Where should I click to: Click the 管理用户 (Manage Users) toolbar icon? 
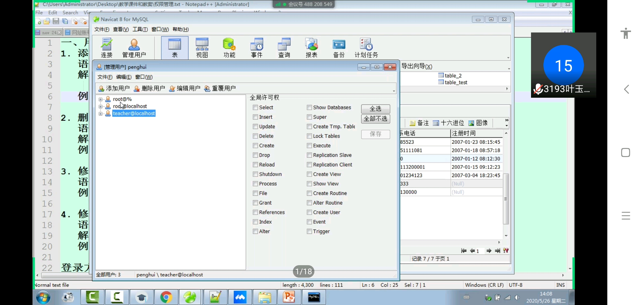(x=134, y=47)
